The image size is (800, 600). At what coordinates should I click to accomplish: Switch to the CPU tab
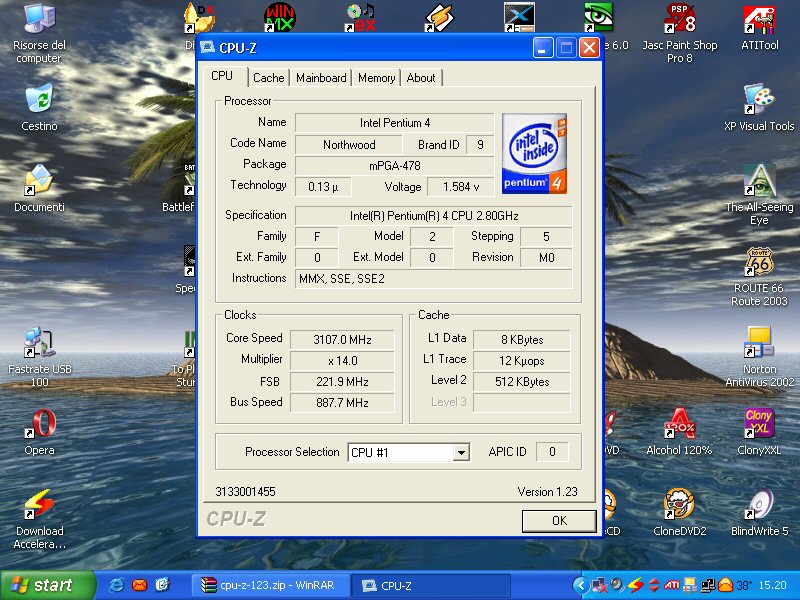[222, 76]
